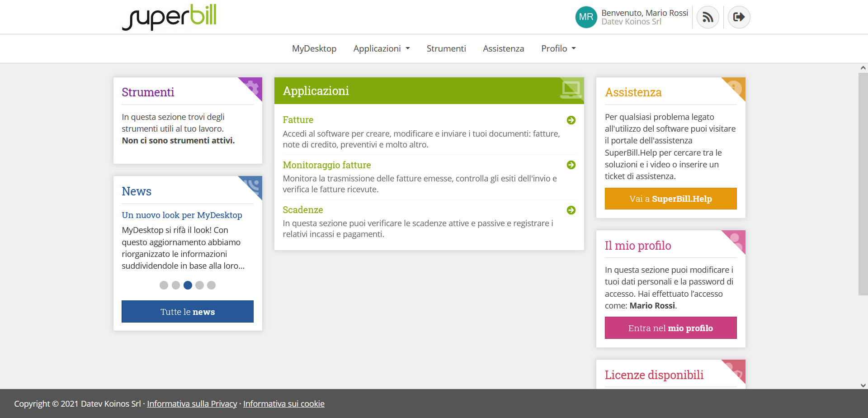Screen dimensions: 868x418
Task: Click the Assistenza card heading
Action: (633, 92)
